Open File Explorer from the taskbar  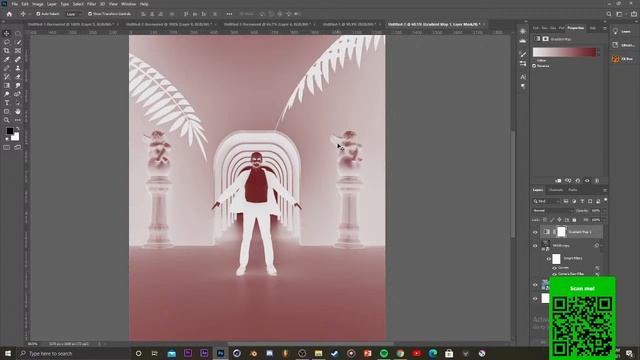pyautogui.click(x=318, y=353)
